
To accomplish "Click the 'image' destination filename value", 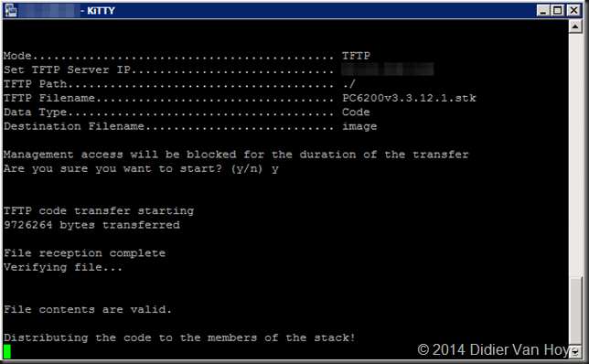I will click(359, 126).
